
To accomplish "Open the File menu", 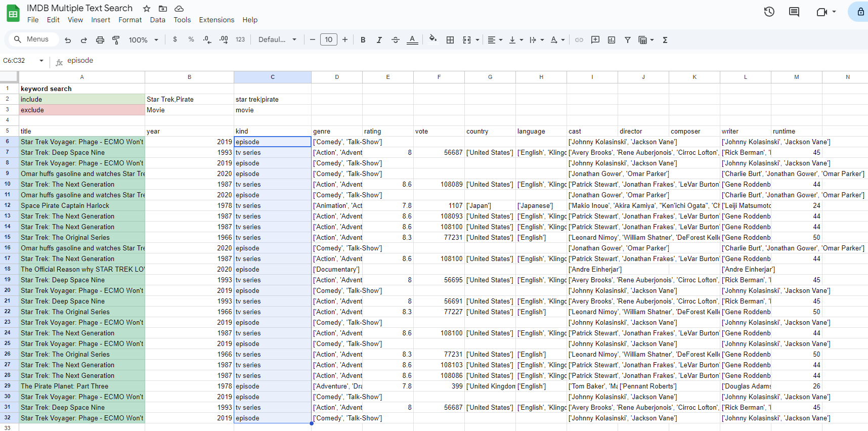I will tap(33, 20).
